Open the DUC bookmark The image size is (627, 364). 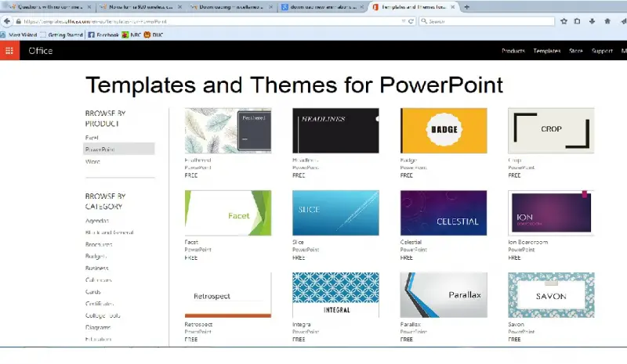tap(153, 34)
